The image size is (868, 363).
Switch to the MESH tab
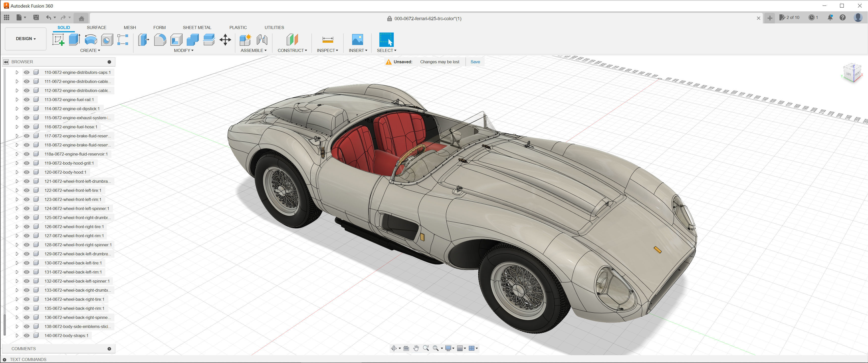point(130,28)
